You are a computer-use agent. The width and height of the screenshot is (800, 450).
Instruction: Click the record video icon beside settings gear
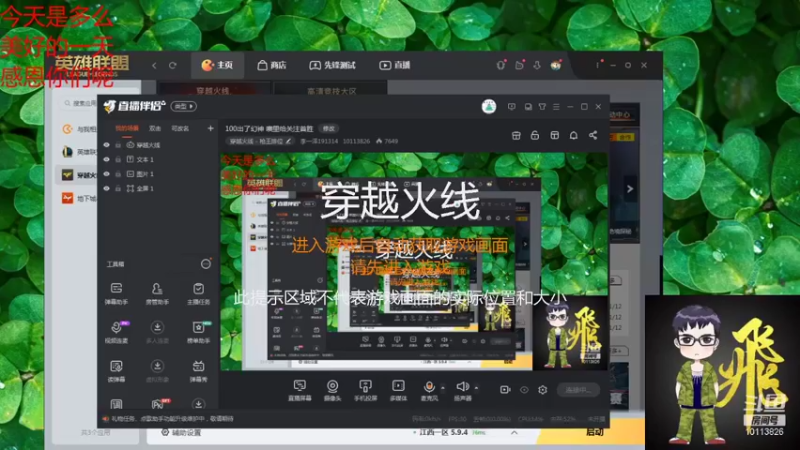tap(505, 390)
